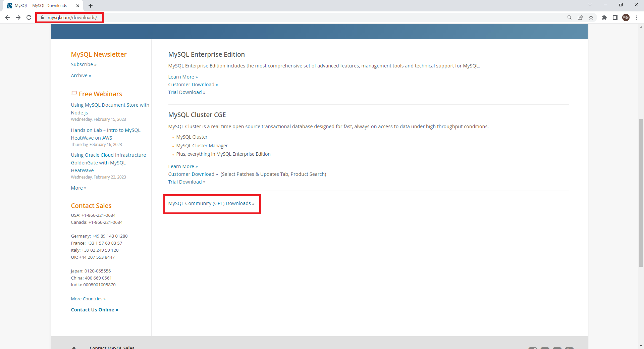Open tab search chevron in title bar
The height and width of the screenshot is (349, 644).
[590, 5]
